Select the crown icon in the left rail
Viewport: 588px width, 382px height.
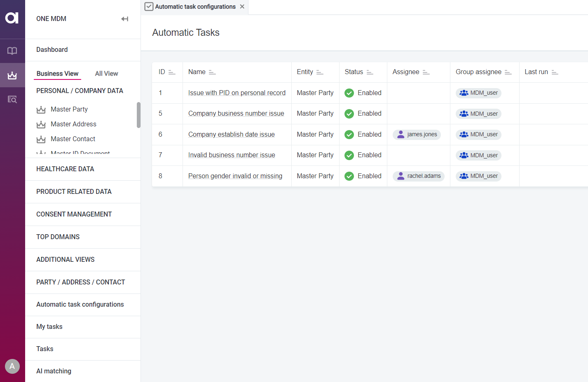pyautogui.click(x=12, y=75)
